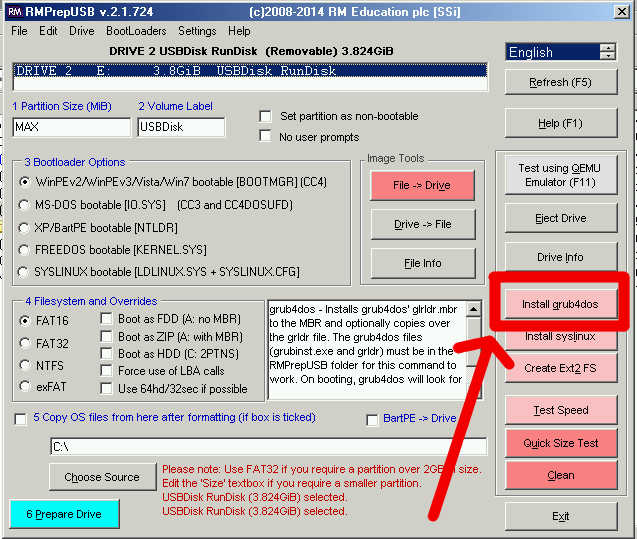Select FAT32 filesystem radio button
The height and width of the screenshot is (539, 637).
point(26,343)
